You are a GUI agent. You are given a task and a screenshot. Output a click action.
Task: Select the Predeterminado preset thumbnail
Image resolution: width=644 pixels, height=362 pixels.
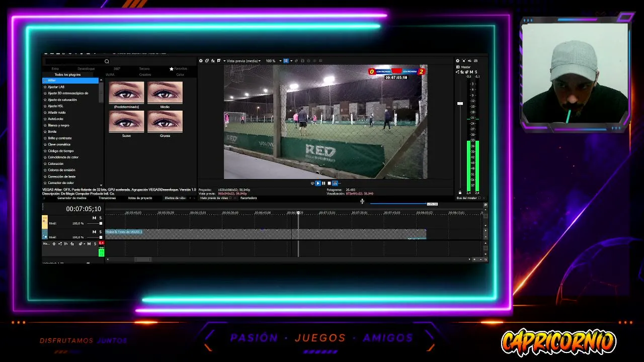coord(126,93)
